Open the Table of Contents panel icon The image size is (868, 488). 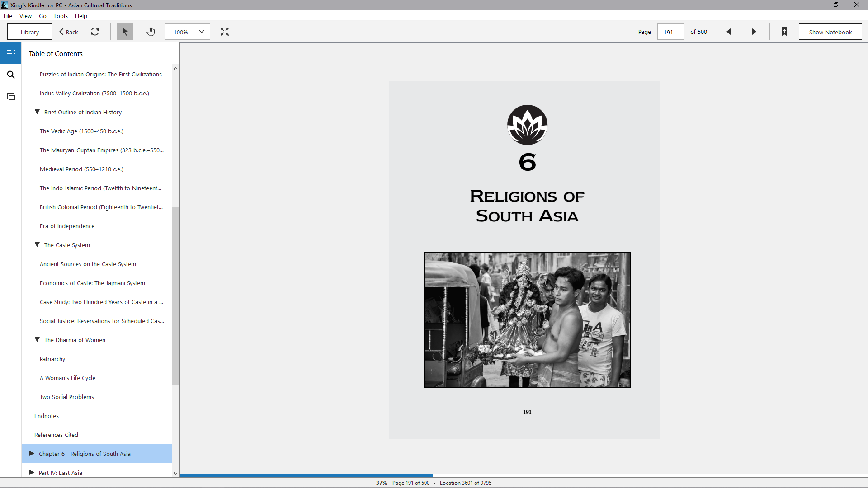[x=11, y=53]
